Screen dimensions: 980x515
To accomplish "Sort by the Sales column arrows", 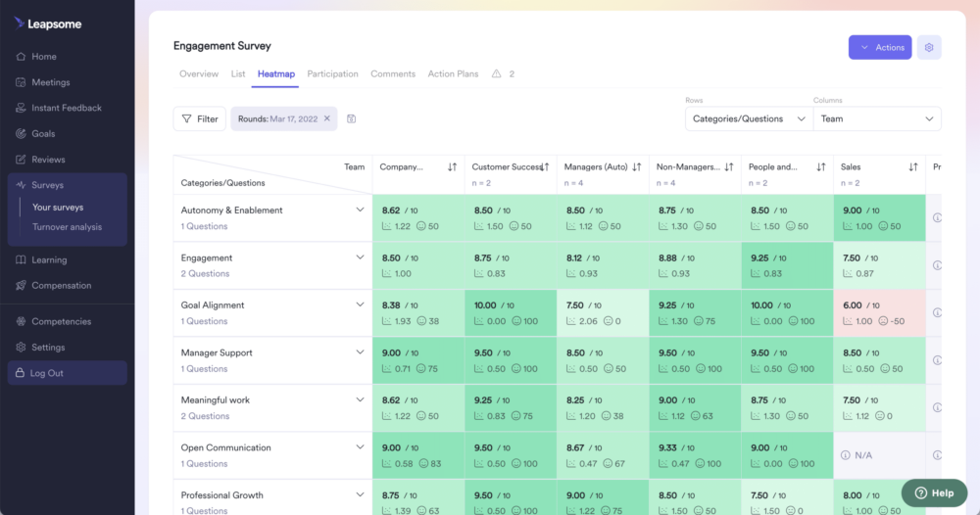I will [x=913, y=167].
